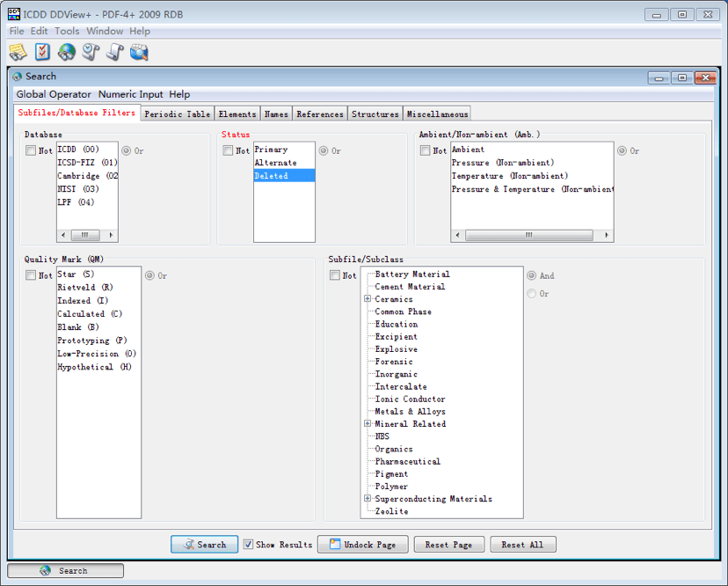Viewport: 728px width, 586px height.
Task: Click the notepad with binoculars toolbar icon
Action: pos(18,53)
